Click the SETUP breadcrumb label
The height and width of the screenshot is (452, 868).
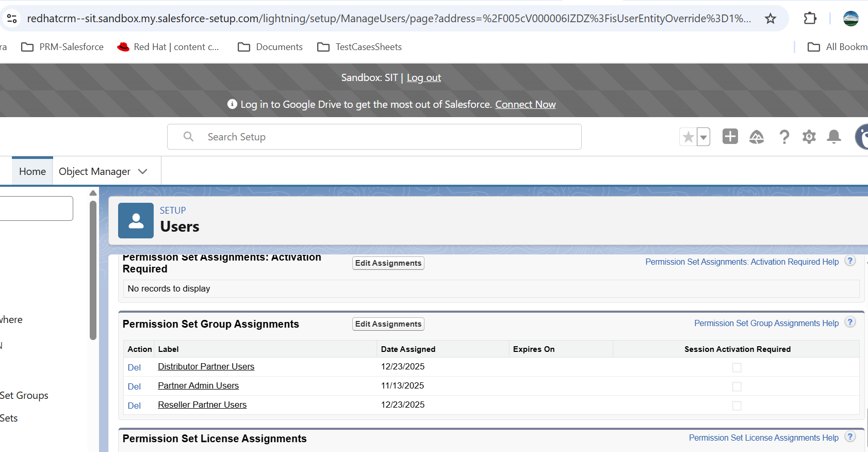[173, 211]
